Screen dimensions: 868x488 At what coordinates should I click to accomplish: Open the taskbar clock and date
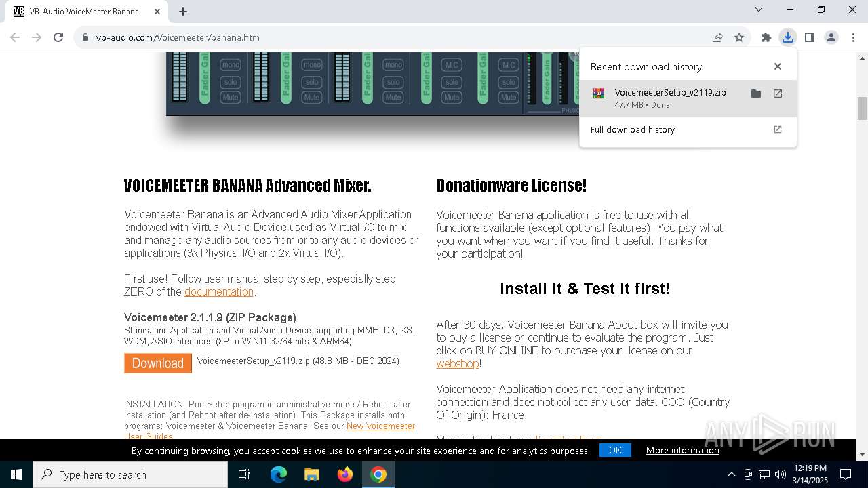810,474
